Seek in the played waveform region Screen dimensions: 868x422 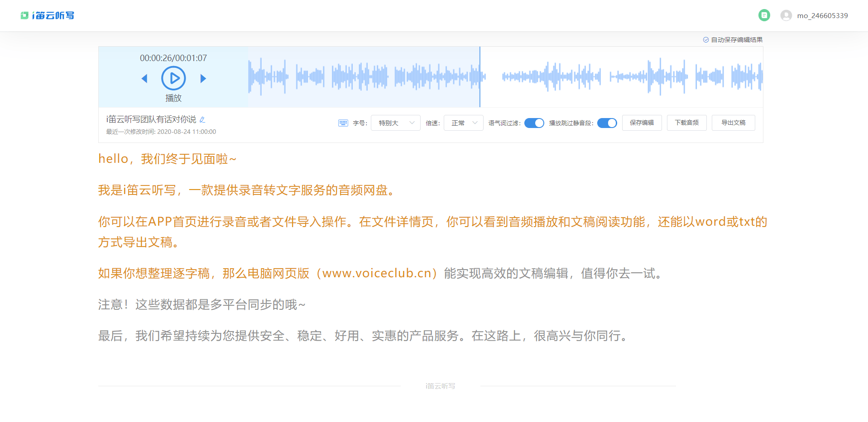(x=364, y=77)
